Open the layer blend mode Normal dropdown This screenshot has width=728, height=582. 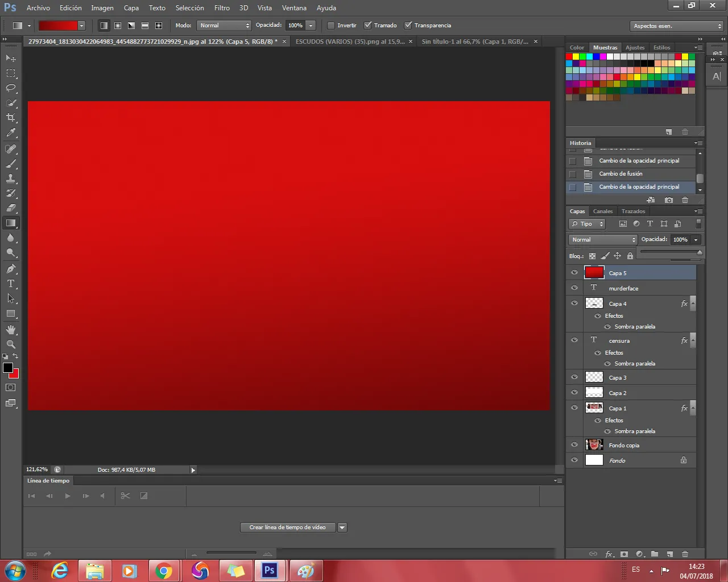coord(603,240)
